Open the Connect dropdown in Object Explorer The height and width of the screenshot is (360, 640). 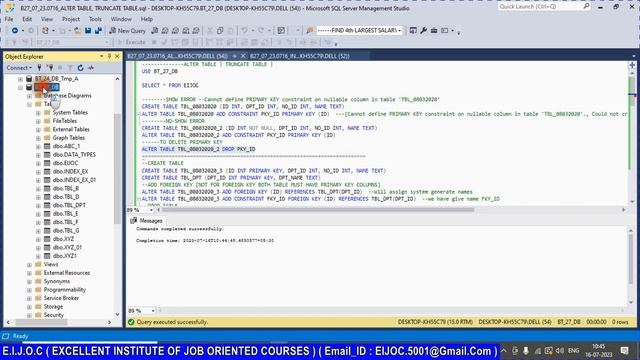coord(19,68)
